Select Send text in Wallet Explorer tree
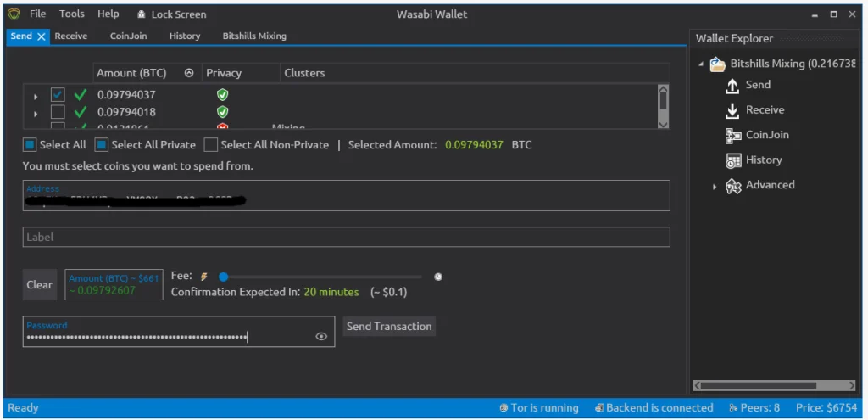This screenshot has height=420, width=868. coord(758,85)
